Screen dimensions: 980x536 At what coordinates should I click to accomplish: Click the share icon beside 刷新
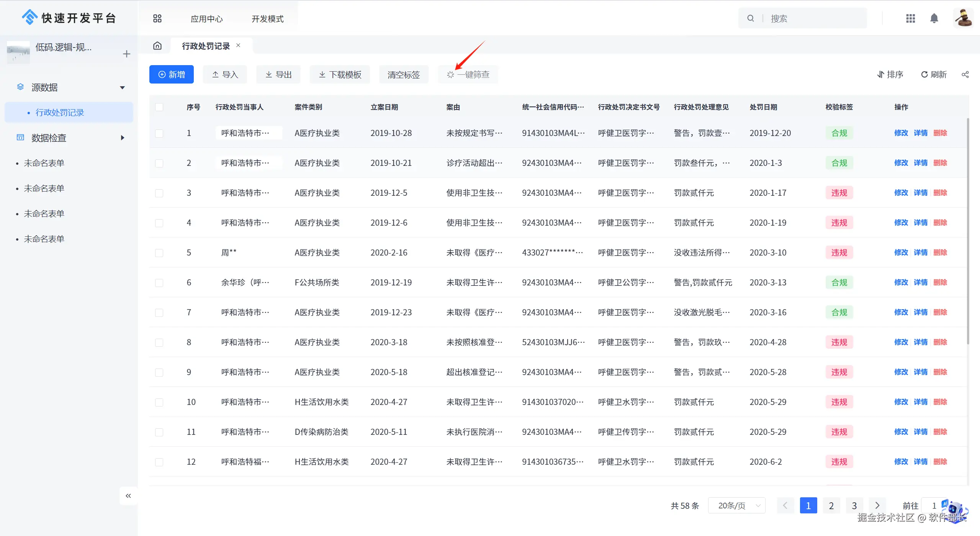click(965, 75)
